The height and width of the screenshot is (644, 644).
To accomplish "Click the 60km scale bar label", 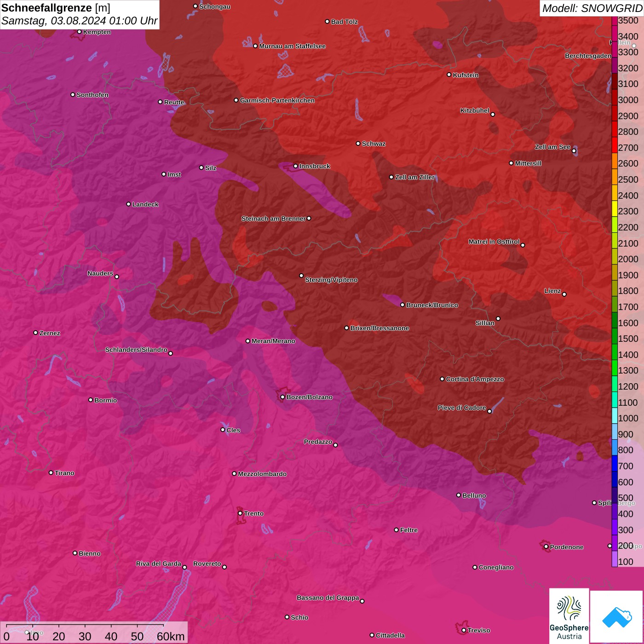I will 171,636.
